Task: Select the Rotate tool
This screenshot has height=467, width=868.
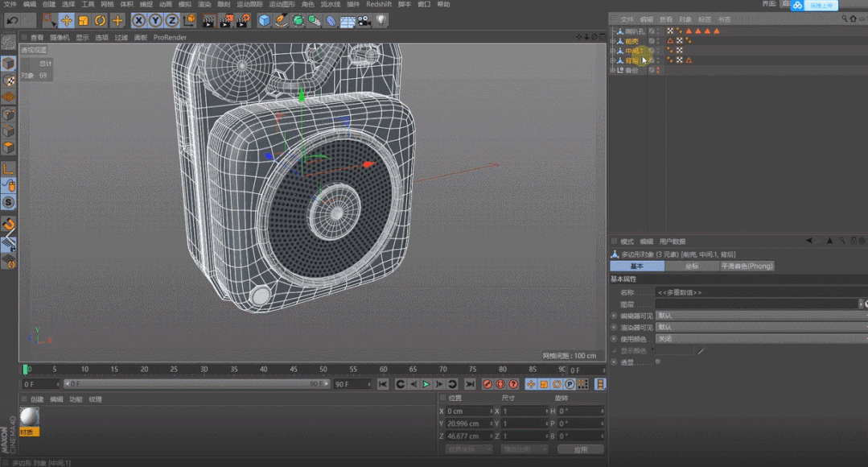Action: click(x=101, y=20)
